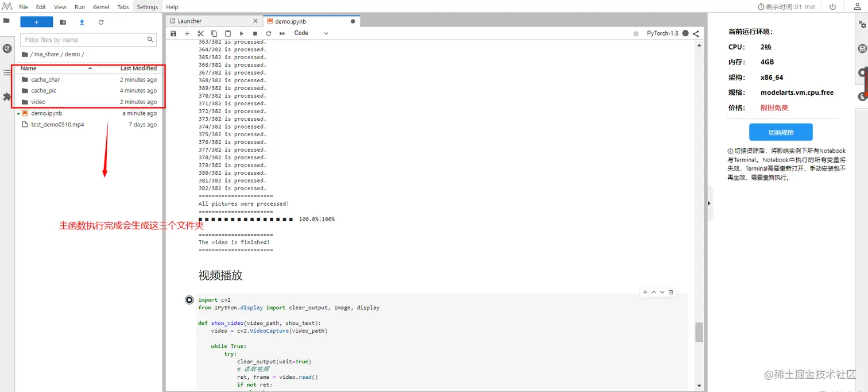Screen dimensions: 868x392
Task: Close the Launcher tab
Action: [x=256, y=21]
